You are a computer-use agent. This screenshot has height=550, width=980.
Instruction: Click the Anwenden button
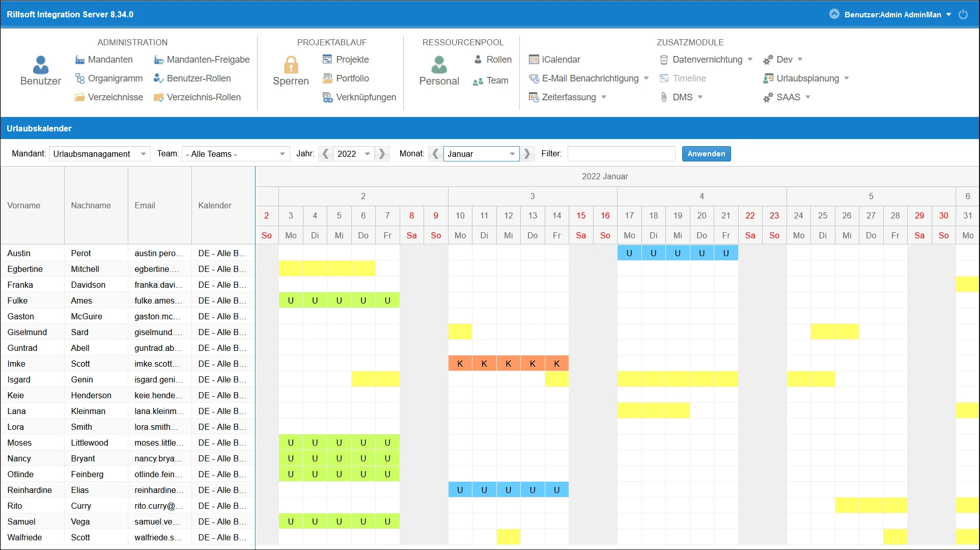click(x=706, y=154)
